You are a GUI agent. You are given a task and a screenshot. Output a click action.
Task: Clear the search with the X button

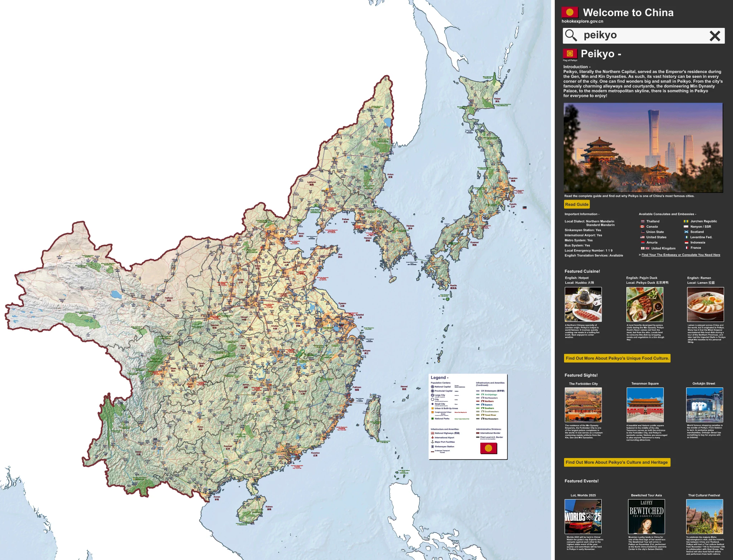coord(715,36)
